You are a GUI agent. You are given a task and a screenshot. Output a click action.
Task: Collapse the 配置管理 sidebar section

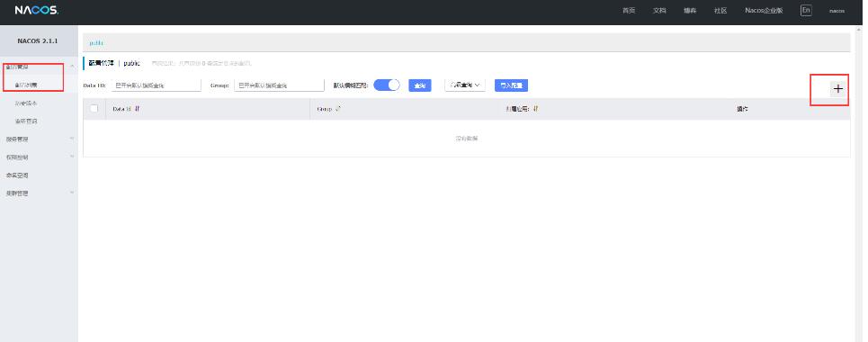[72, 67]
